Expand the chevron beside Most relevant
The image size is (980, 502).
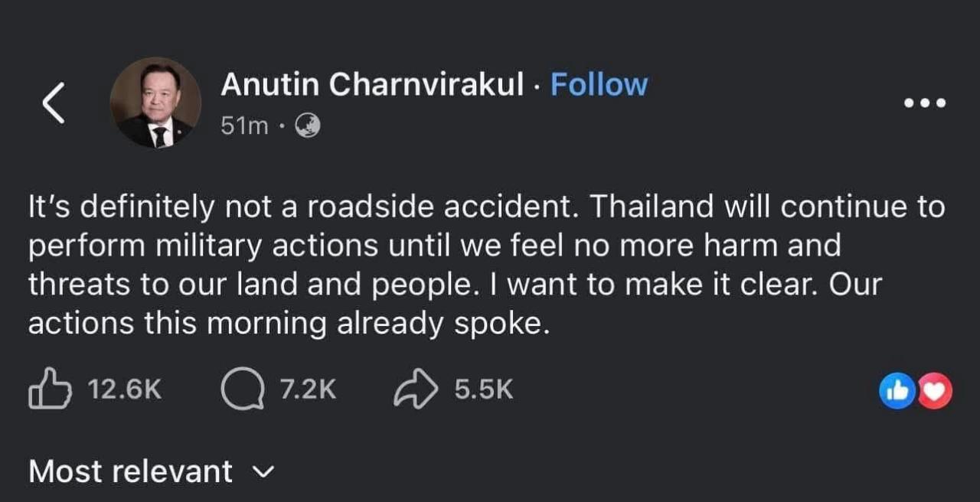point(263,472)
